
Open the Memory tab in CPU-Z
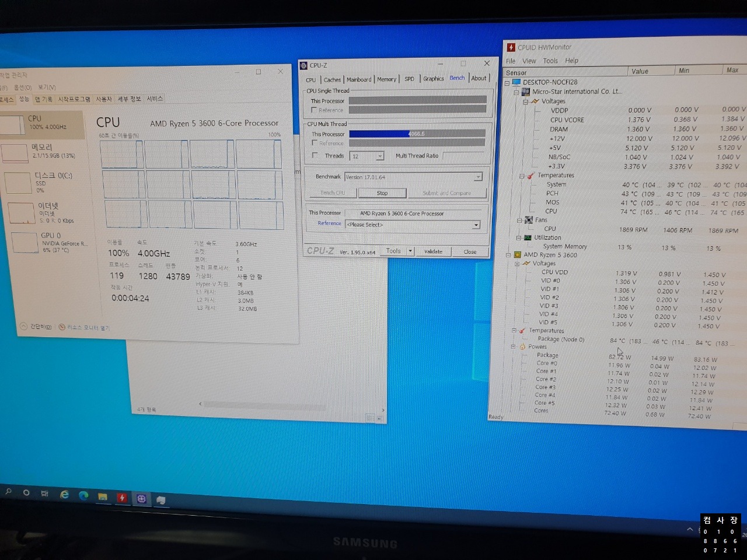pyautogui.click(x=386, y=79)
